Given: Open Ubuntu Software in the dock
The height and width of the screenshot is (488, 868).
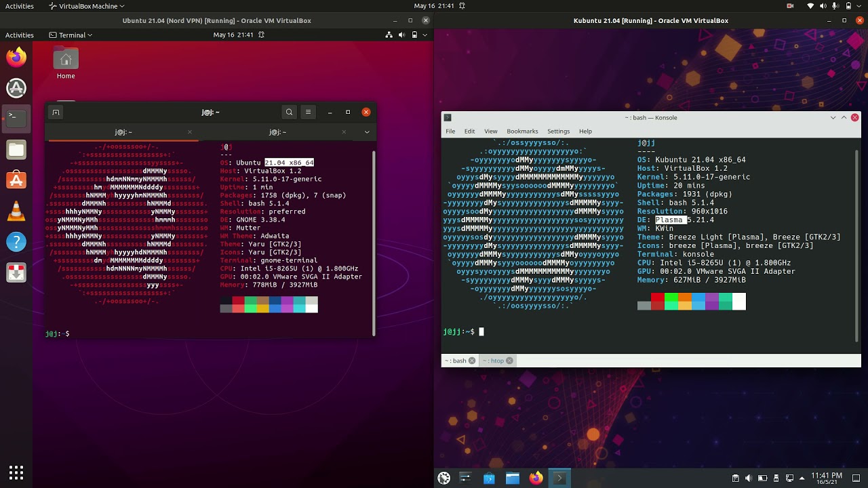Looking at the screenshot, I should coord(16,180).
